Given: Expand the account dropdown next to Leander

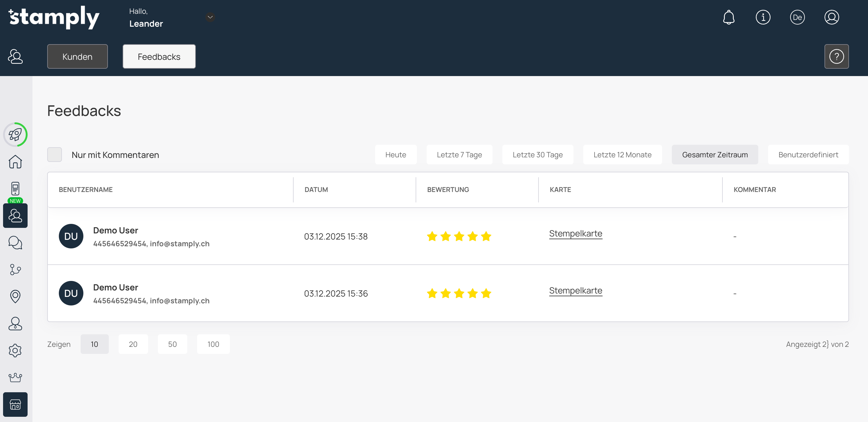Looking at the screenshot, I should tap(210, 17).
